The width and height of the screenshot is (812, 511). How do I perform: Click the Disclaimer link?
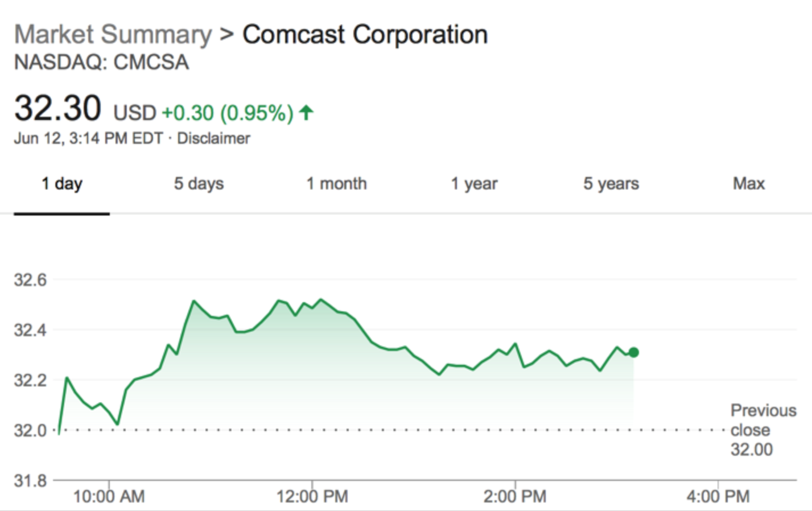coord(213,138)
